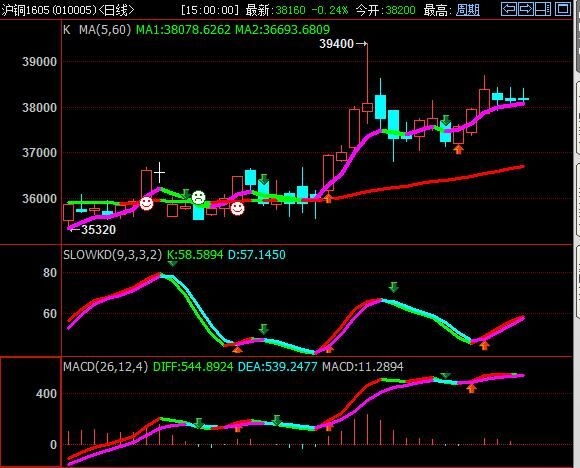Click the K chart type label

[67, 30]
